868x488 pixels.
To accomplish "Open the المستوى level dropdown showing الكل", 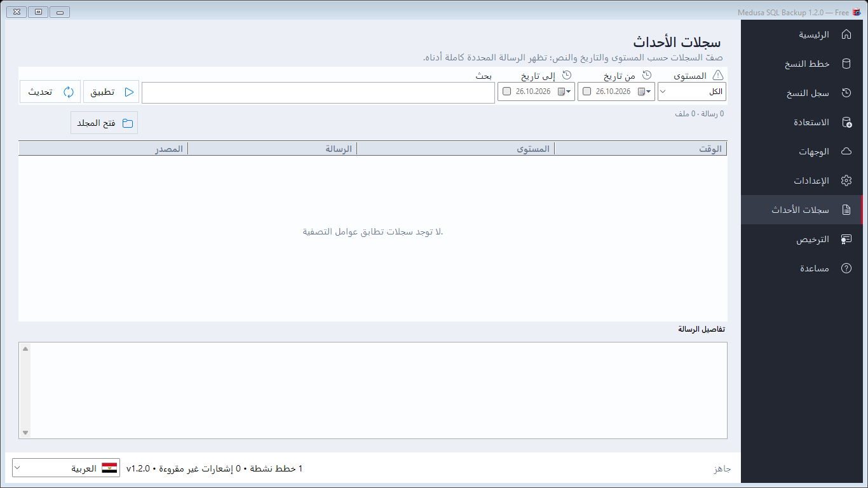I will coord(692,91).
